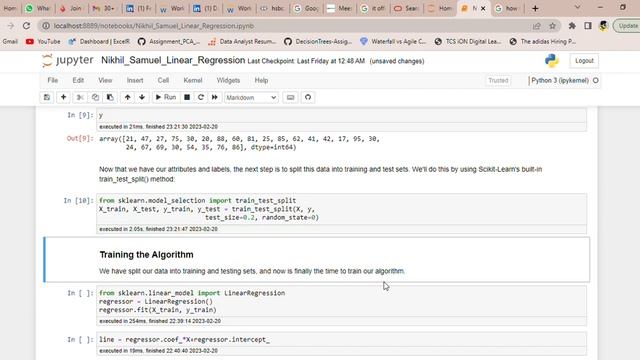Move selected cell up arrow
The image size is (640, 360).
point(127,97)
